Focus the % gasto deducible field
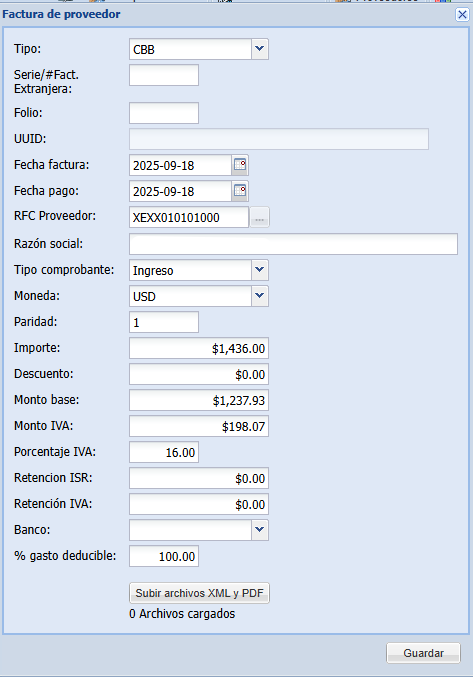This screenshot has width=473, height=677. [164, 556]
